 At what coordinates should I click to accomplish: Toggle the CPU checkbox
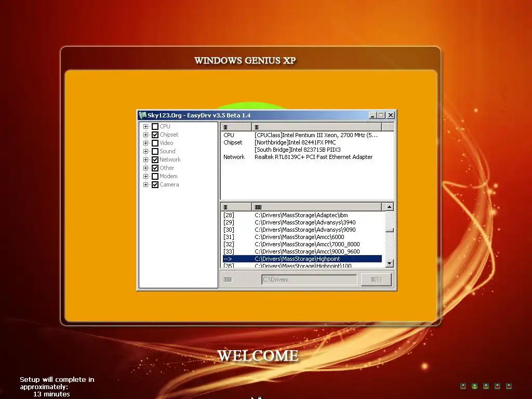155,127
